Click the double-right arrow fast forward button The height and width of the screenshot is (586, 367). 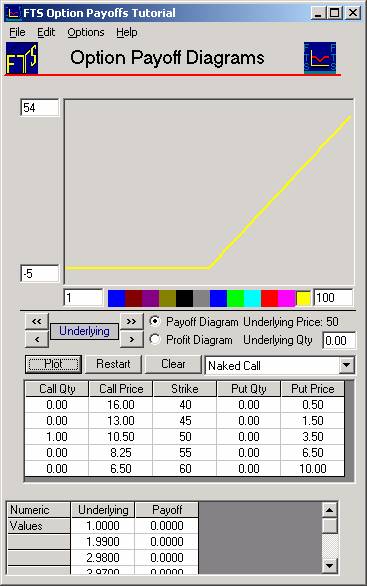click(x=131, y=321)
